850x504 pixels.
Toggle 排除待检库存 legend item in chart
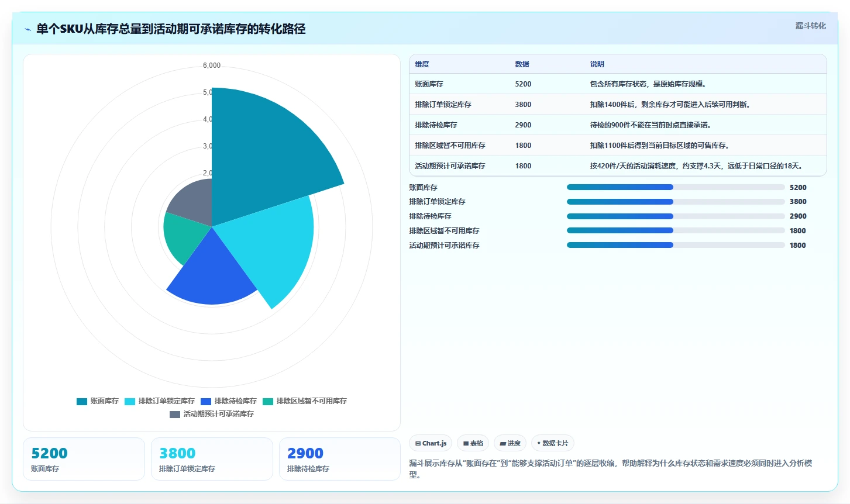(x=229, y=401)
